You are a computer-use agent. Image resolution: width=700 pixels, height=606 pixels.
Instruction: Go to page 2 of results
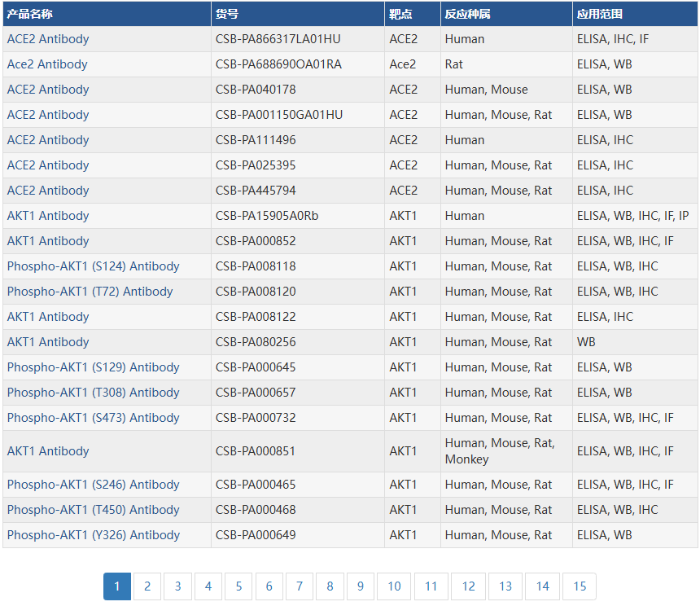click(147, 586)
